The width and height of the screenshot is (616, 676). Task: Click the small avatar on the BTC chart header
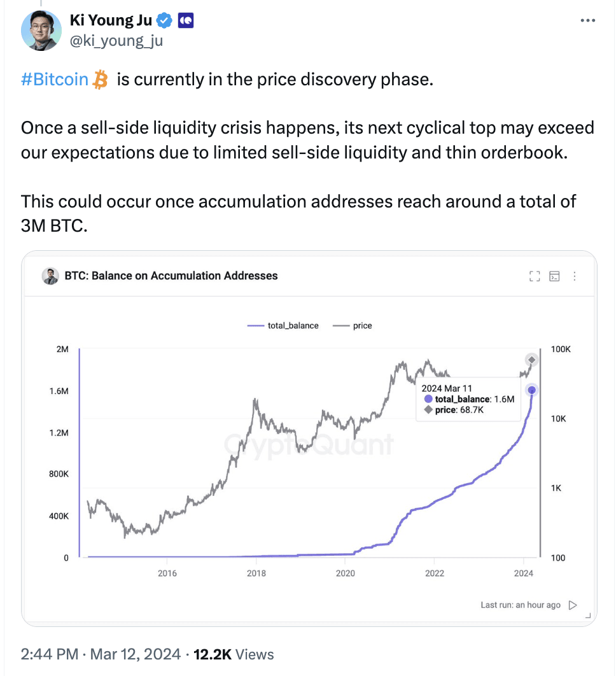(x=50, y=276)
